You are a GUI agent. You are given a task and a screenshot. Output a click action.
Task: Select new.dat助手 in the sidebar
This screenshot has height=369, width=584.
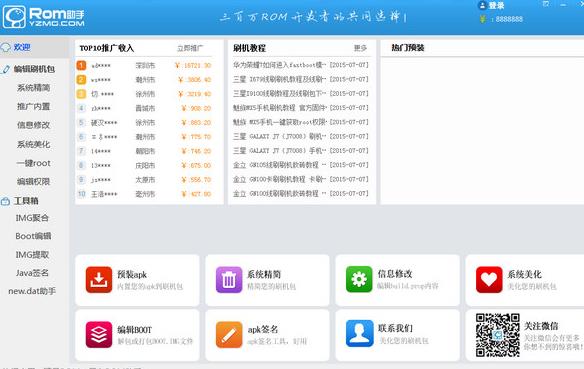(x=32, y=291)
